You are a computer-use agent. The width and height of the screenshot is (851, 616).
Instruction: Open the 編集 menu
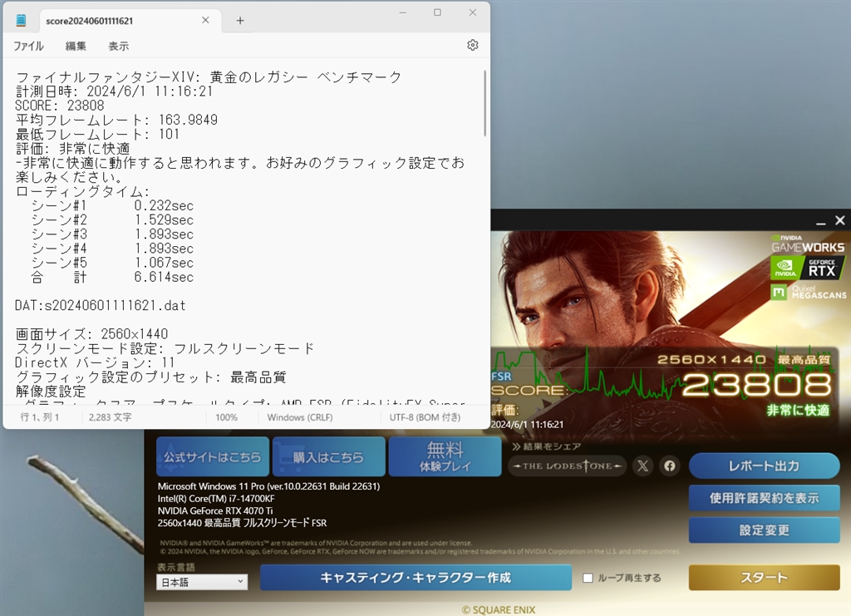[x=76, y=46]
